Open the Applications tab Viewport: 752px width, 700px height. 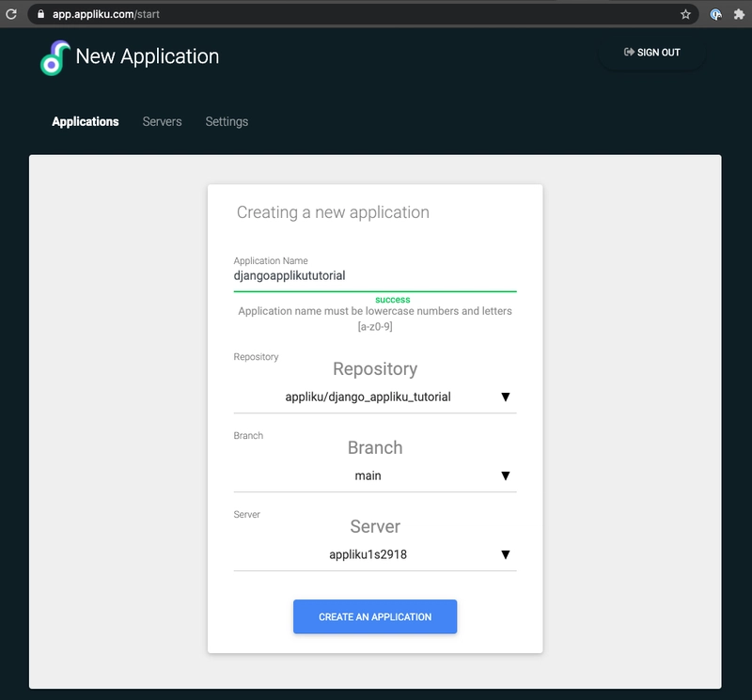coord(86,122)
